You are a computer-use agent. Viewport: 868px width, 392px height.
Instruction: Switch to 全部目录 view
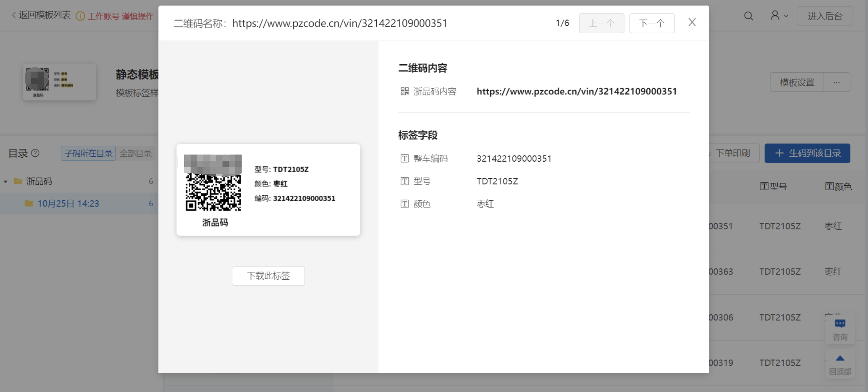click(x=135, y=153)
